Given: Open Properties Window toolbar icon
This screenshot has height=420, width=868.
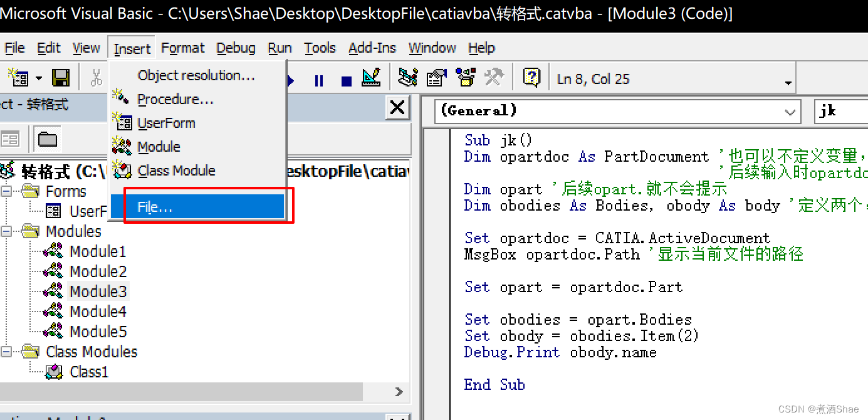Looking at the screenshot, I should click(x=437, y=78).
